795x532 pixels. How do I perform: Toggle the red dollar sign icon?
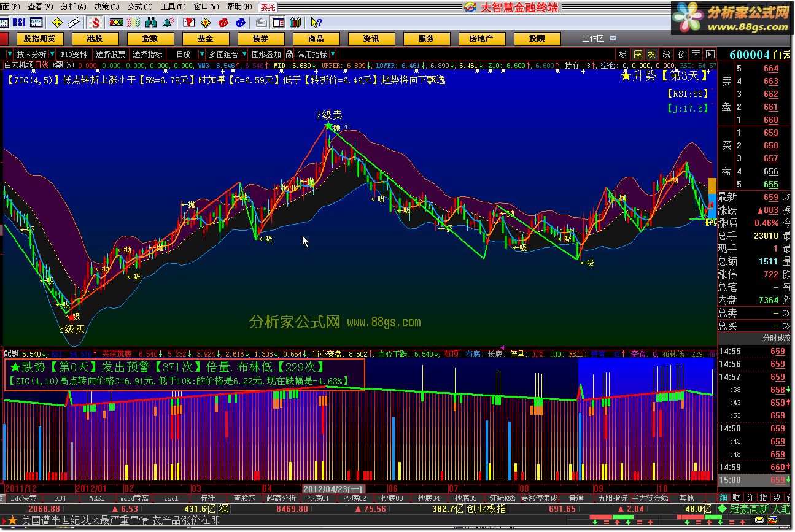click(96, 23)
